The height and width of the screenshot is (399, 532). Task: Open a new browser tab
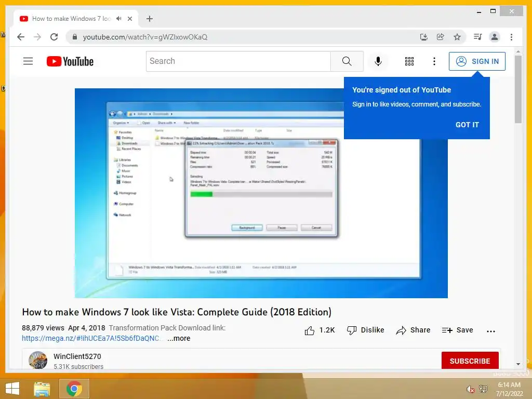coord(150,19)
